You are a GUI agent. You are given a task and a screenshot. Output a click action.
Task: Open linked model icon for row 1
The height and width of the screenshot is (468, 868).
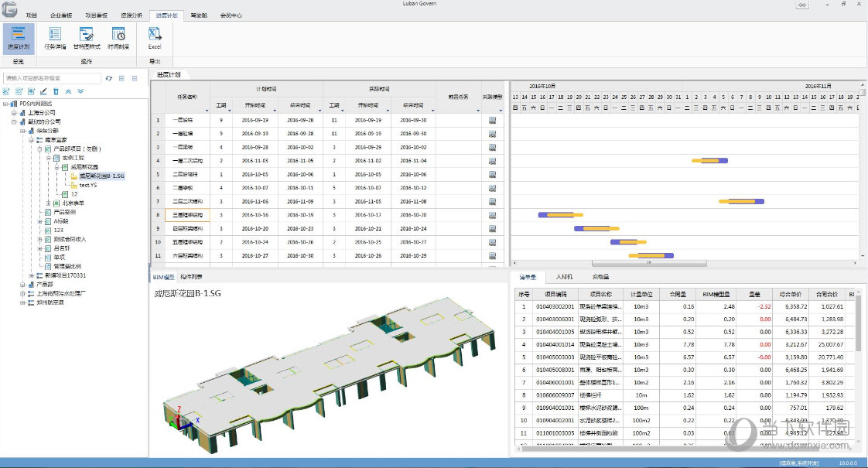[x=492, y=120]
